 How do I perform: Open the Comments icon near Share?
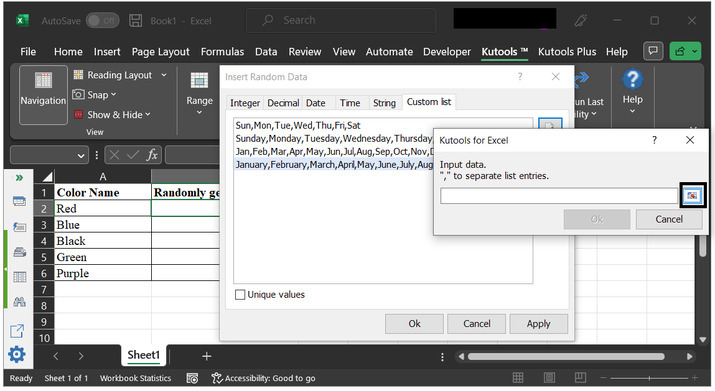coord(653,51)
